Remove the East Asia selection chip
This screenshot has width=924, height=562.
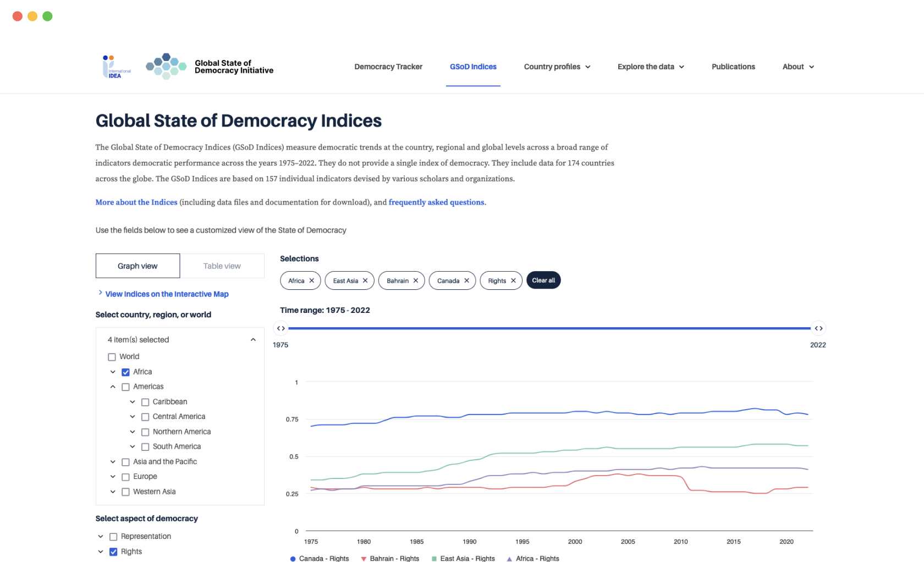point(365,280)
